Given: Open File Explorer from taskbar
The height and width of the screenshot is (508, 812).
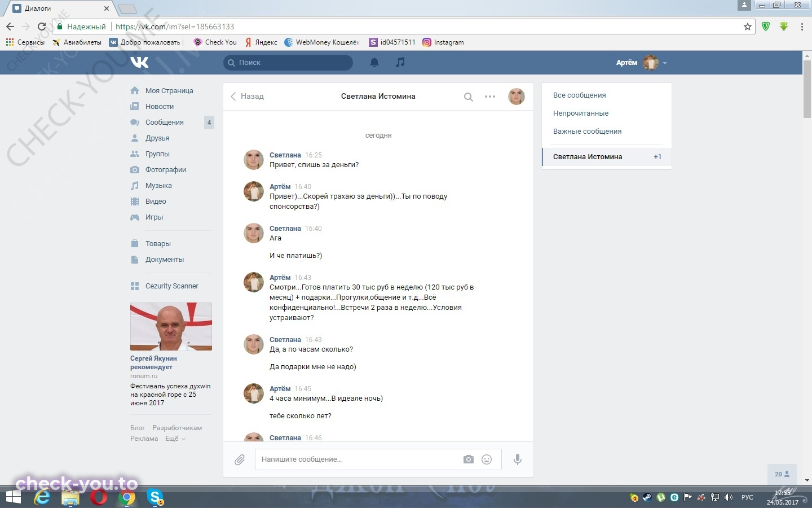Looking at the screenshot, I should [x=70, y=498].
